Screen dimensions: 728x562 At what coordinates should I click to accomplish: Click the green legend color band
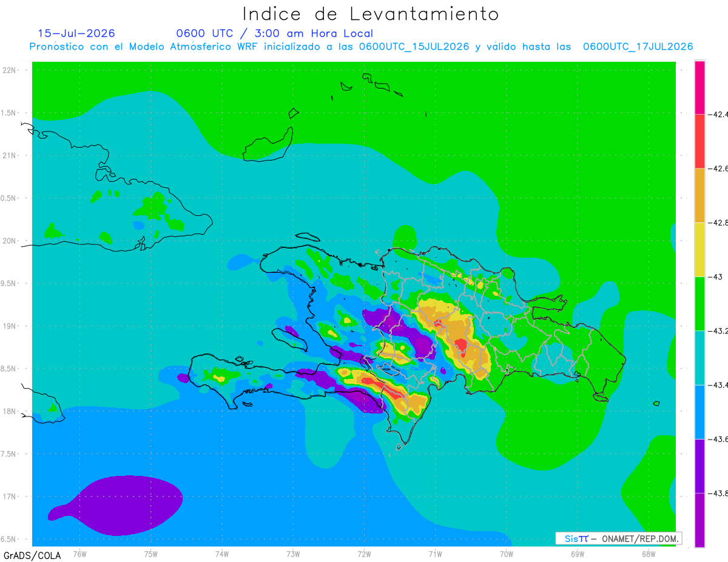pos(699,303)
